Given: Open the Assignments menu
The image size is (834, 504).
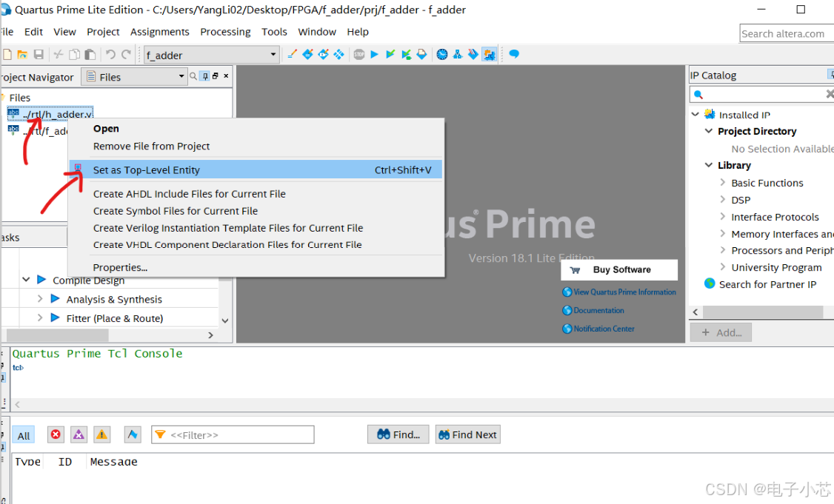Looking at the screenshot, I should click(x=159, y=32).
